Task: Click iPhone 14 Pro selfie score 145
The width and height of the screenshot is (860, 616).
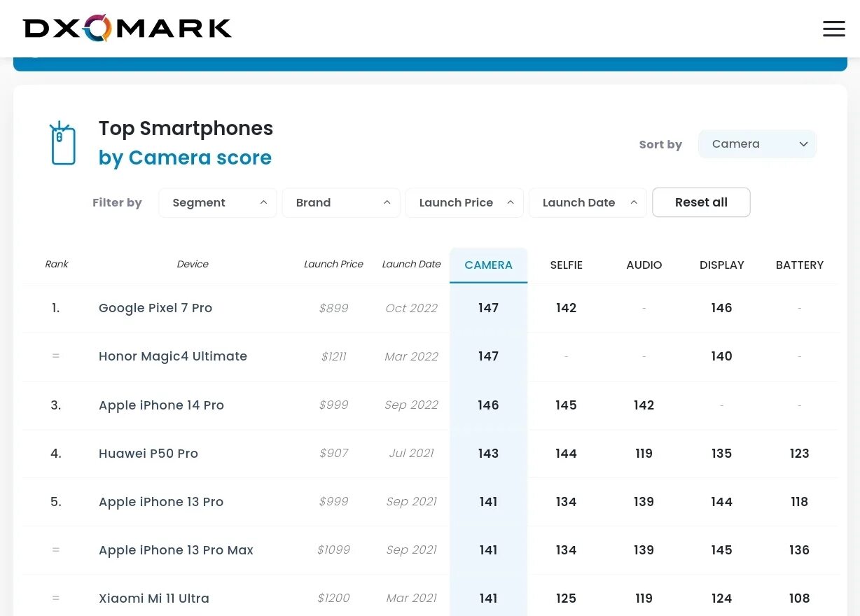Action: (566, 405)
